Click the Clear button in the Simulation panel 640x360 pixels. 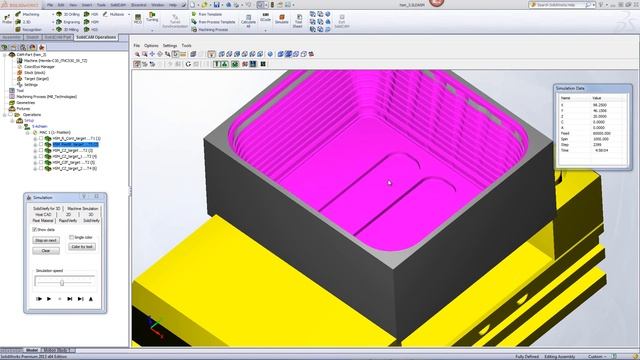(46, 251)
